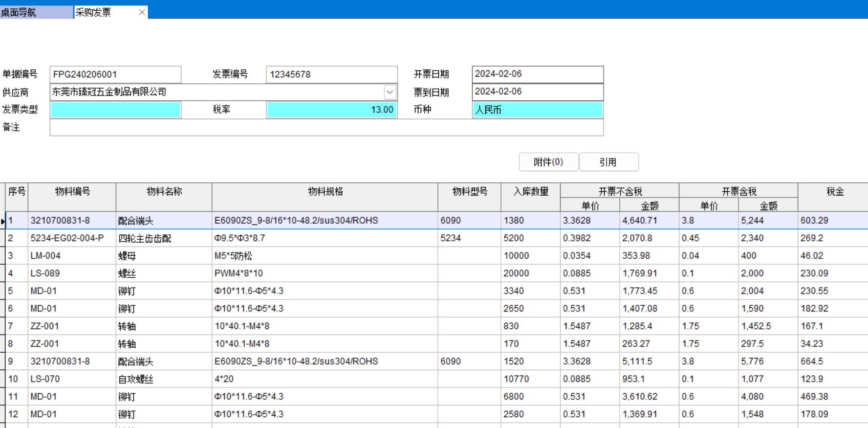
Task: Click the 税金 column header
Action: click(x=835, y=192)
